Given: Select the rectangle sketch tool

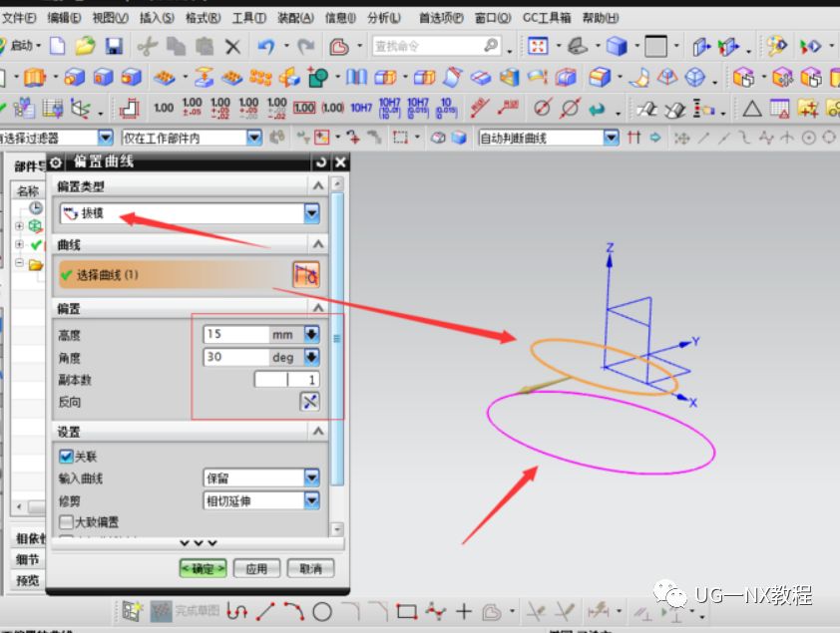Looking at the screenshot, I should (x=407, y=612).
